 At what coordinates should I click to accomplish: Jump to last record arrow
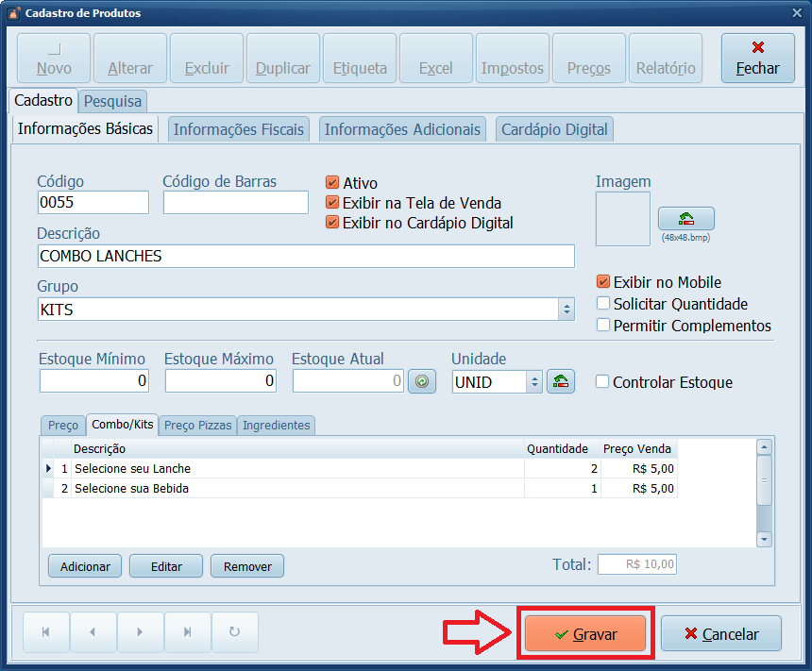[187, 632]
